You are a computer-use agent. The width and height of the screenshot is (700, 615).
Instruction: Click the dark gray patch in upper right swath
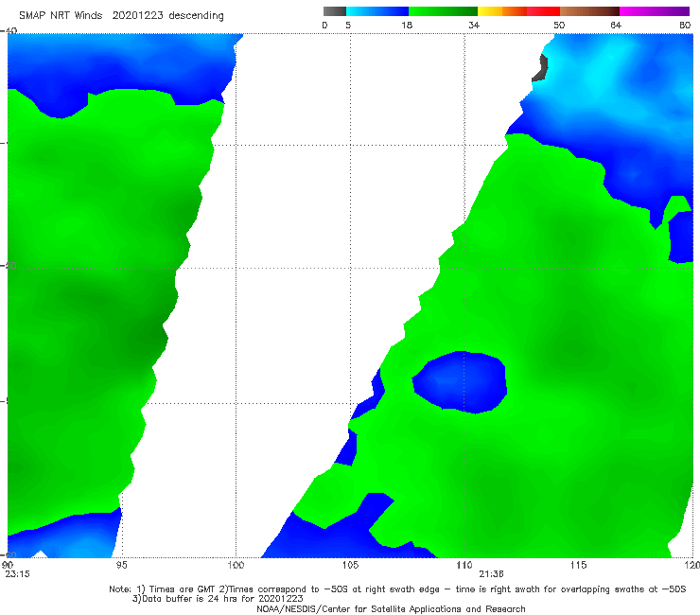pyautogui.click(x=541, y=68)
